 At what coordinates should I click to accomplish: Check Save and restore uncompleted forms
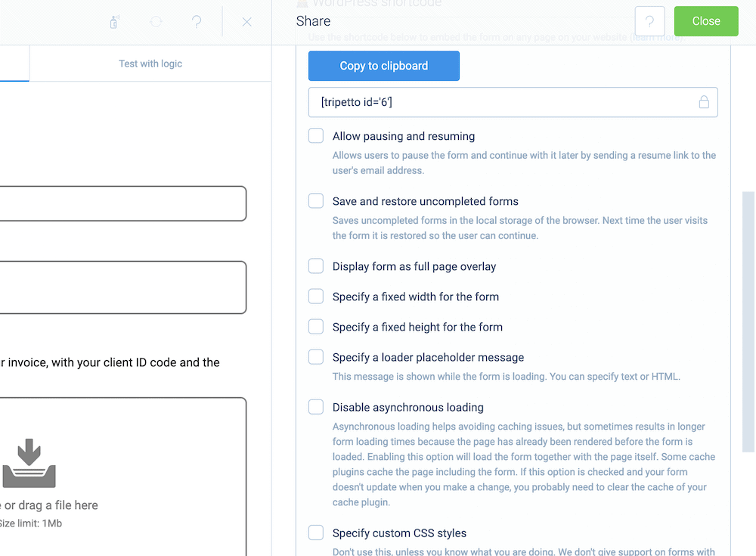point(316,200)
